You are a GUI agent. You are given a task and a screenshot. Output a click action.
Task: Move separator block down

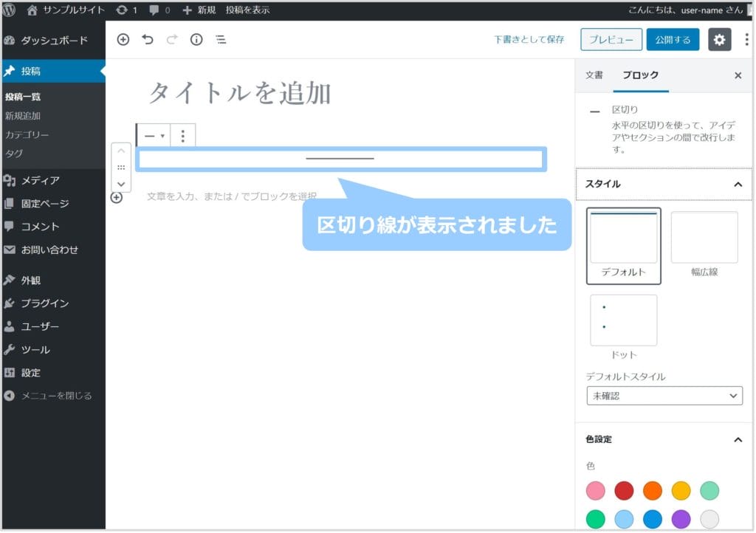121,183
